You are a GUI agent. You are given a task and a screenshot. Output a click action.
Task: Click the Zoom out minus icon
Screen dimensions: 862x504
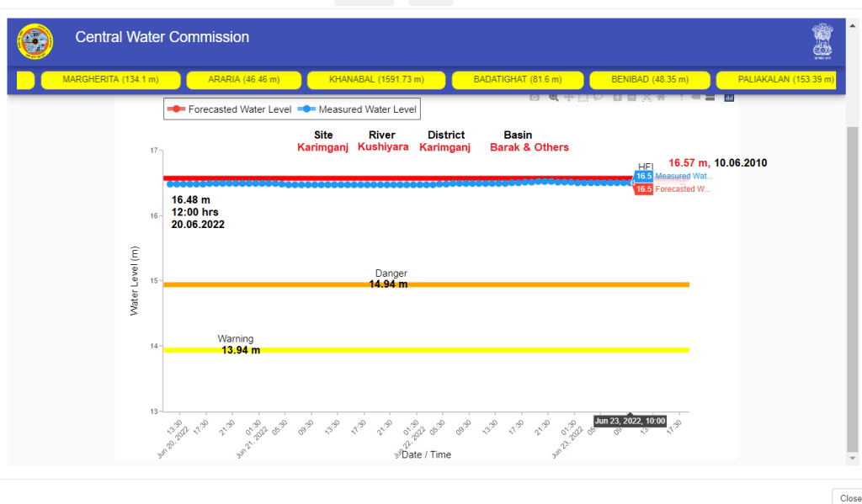631,98
